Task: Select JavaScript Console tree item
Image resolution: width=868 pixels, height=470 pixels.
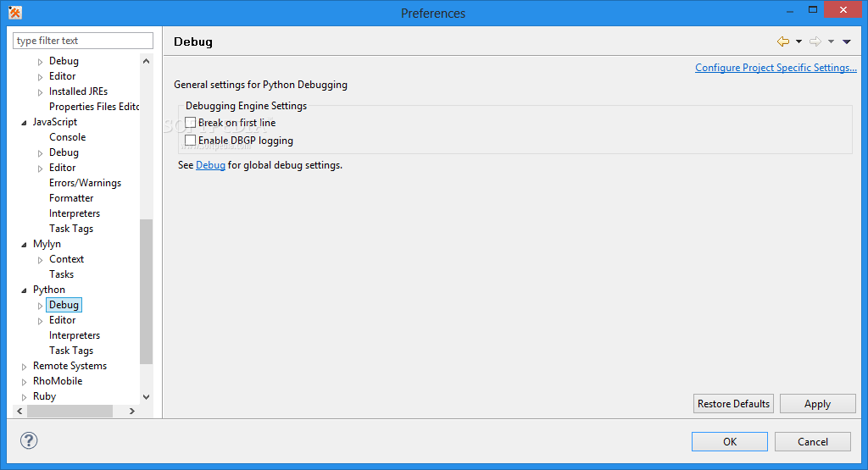Action: [x=68, y=137]
